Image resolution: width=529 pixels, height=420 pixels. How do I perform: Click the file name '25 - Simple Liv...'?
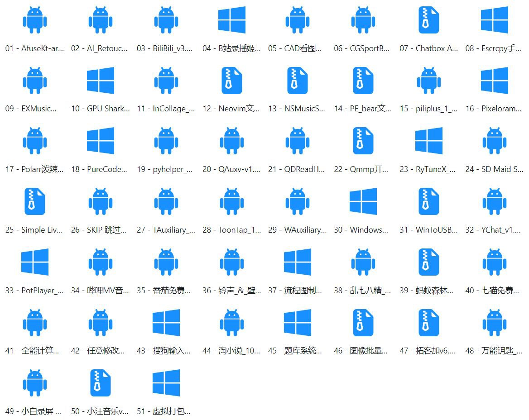click(x=34, y=230)
